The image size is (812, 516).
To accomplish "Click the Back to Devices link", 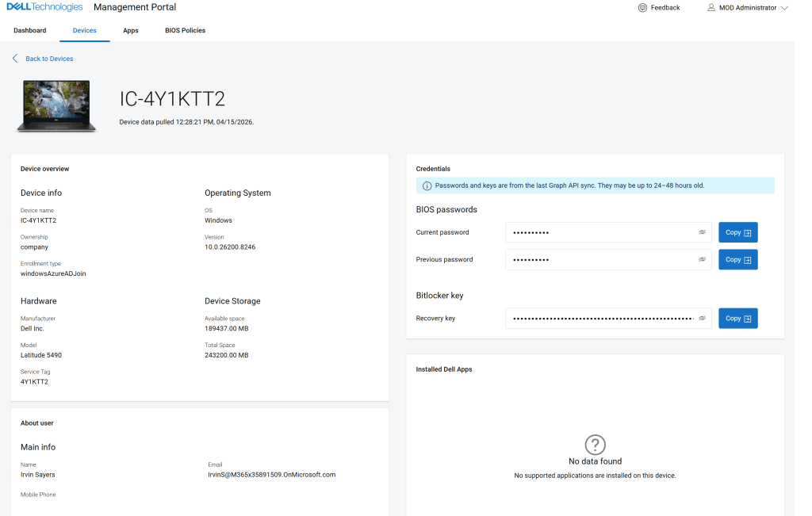I will click(x=49, y=59).
